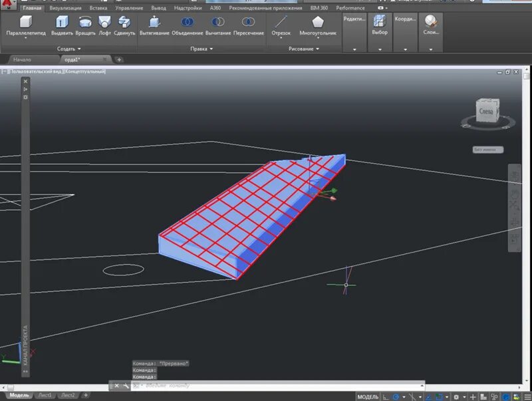
Task: Apply the Объединение union operation
Action: pyautogui.click(x=188, y=25)
